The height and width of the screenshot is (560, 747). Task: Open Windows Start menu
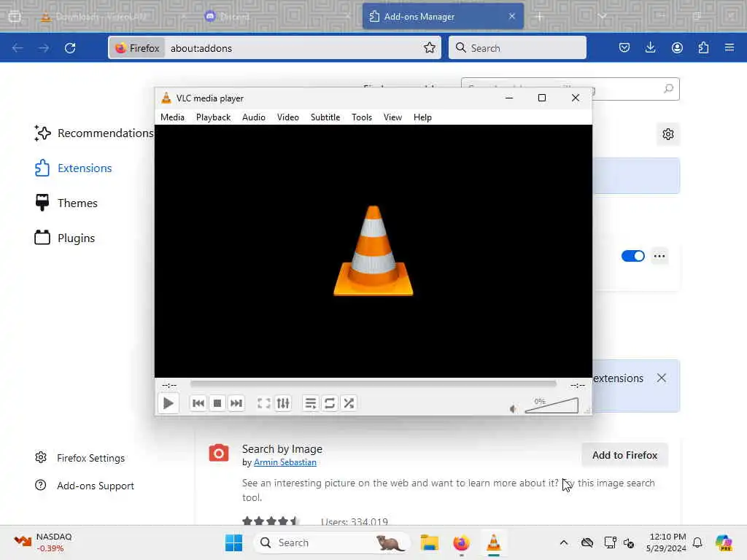(233, 542)
